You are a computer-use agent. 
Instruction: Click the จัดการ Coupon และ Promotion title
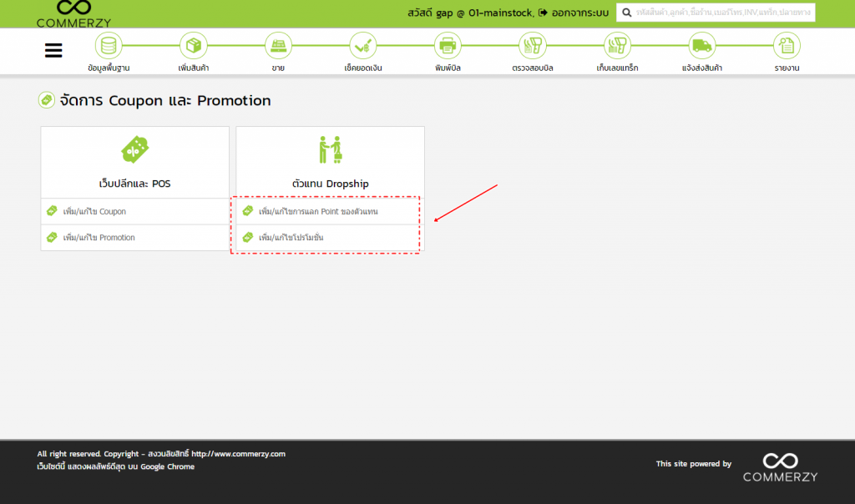[165, 101]
